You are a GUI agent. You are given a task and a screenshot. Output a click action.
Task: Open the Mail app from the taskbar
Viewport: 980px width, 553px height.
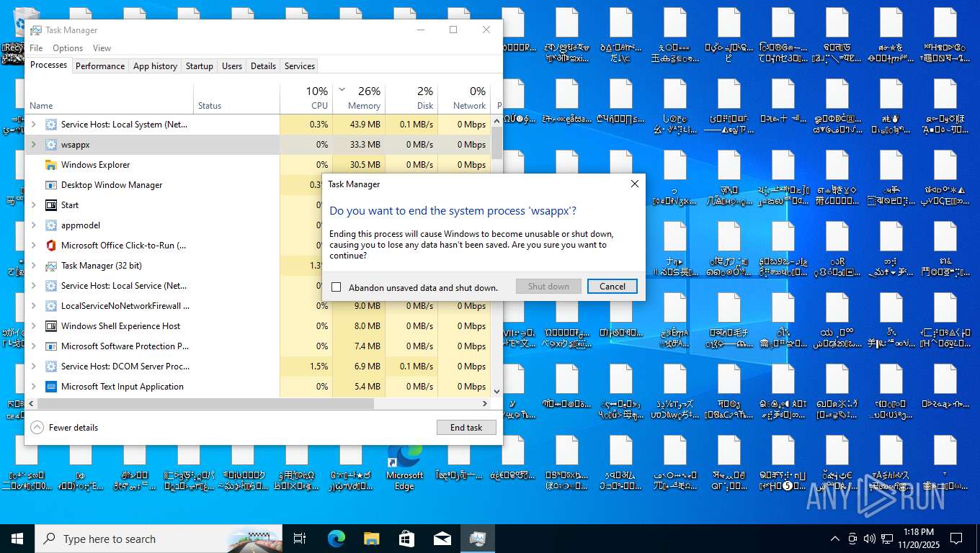click(442, 539)
